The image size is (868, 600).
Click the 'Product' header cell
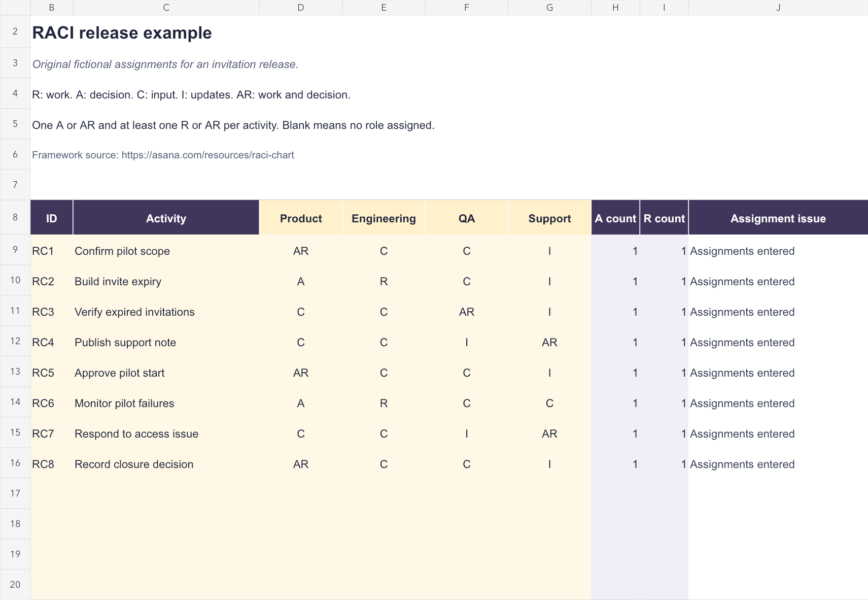pos(301,218)
